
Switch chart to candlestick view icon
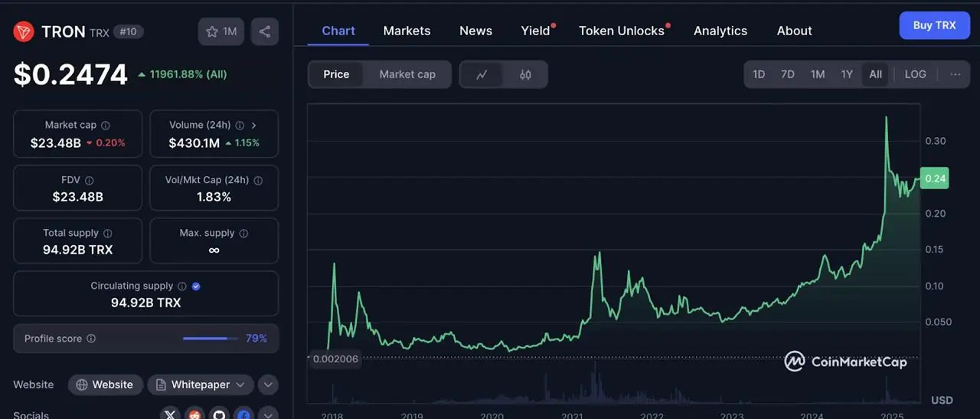525,74
